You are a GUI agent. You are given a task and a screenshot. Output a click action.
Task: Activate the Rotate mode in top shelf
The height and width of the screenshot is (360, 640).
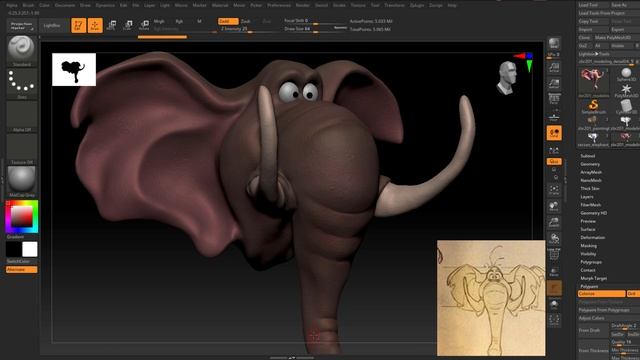[144, 25]
